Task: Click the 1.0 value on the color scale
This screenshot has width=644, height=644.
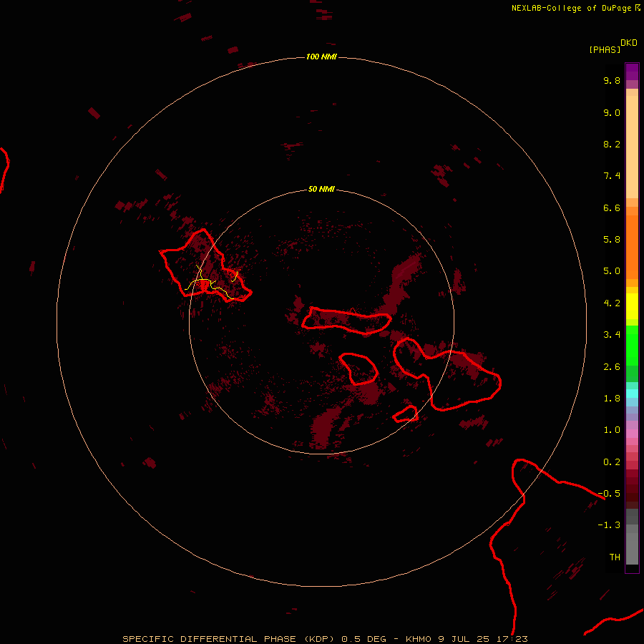Action: click(x=612, y=430)
